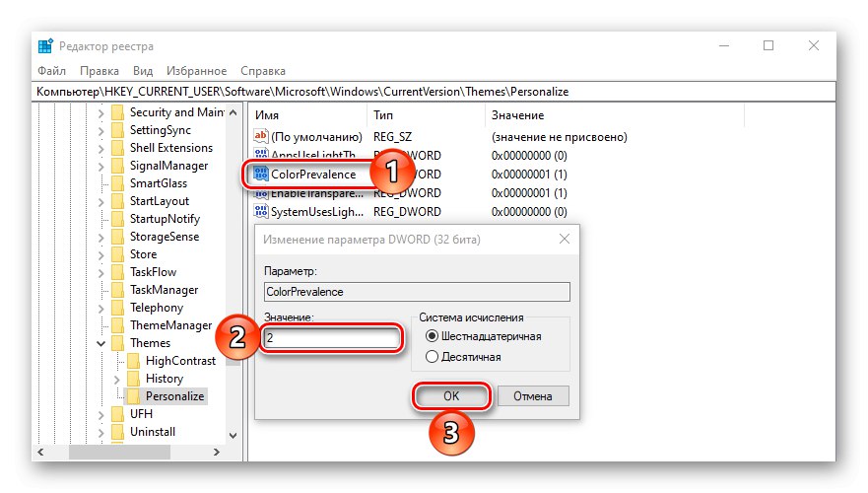The height and width of the screenshot is (493, 868).
Task: Click the Telephony folder icon
Action: click(x=117, y=308)
